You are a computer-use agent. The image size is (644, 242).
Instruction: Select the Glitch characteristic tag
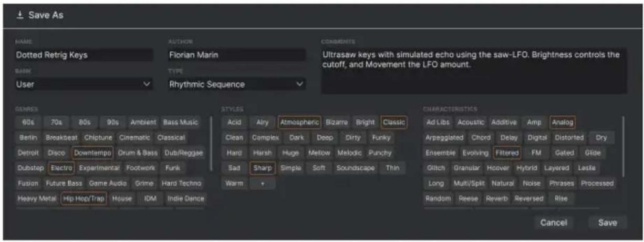(x=436, y=168)
